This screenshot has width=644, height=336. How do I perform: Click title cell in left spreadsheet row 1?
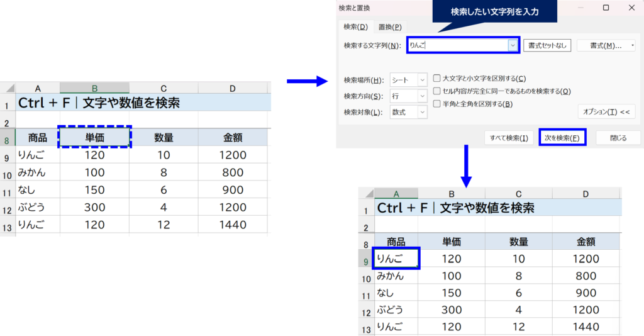coord(143,103)
